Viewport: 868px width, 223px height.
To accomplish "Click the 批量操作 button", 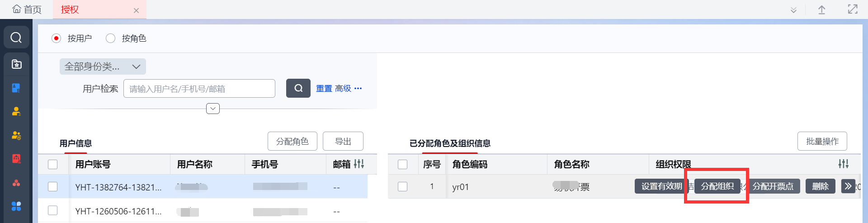I will pyautogui.click(x=822, y=142).
